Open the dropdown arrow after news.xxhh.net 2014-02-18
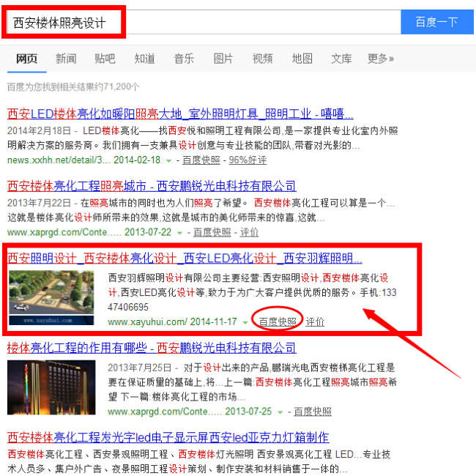The image size is (476, 476). pyautogui.click(x=168, y=160)
